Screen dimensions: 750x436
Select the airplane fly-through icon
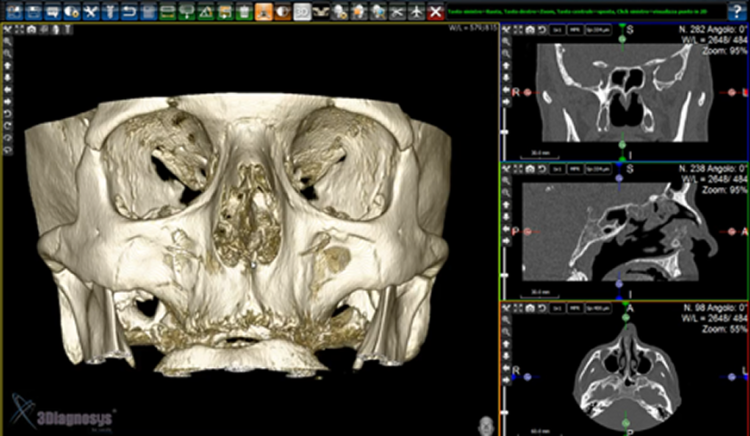pos(416,12)
